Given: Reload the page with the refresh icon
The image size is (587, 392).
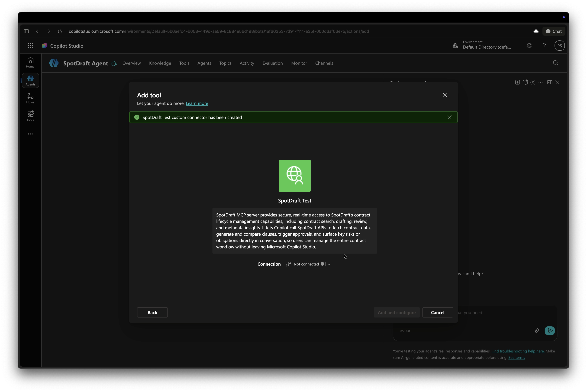Looking at the screenshot, I should [x=60, y=31].
